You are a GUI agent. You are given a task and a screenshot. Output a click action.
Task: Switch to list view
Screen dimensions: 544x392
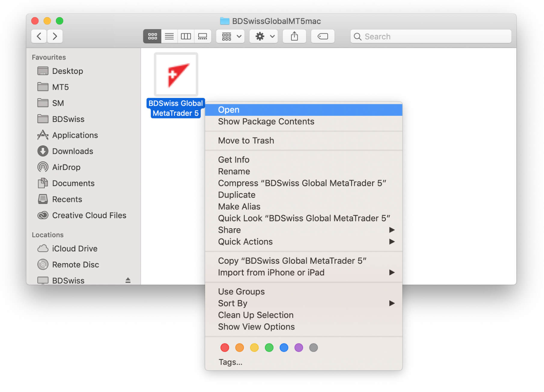coord(169,36)
